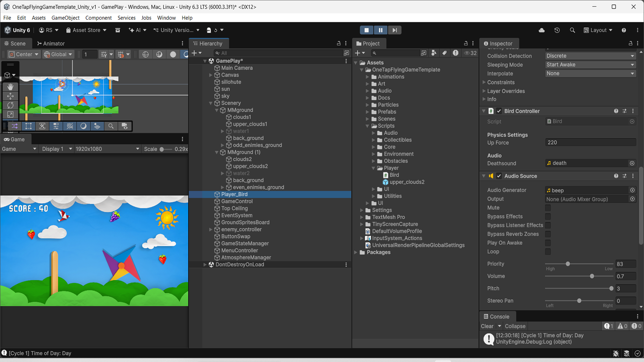
Task: Enable Play On Awake checkbox
Action: click(x=548, y=243)
